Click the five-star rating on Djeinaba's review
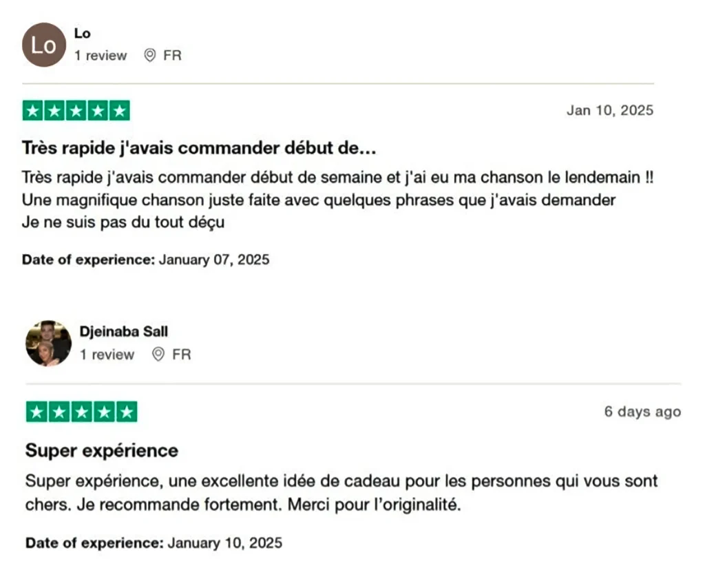This screenshot has height=588, width=705. 81,412
